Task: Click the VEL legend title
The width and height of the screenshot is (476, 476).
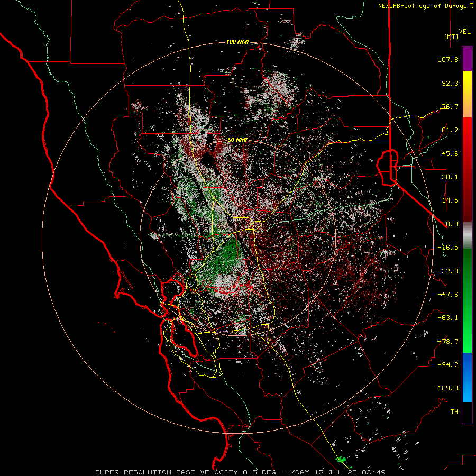Action: coord(464,31)
